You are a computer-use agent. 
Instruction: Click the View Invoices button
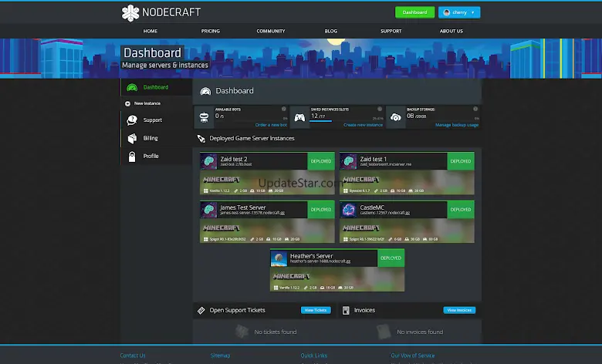click(x=459, y=310)
